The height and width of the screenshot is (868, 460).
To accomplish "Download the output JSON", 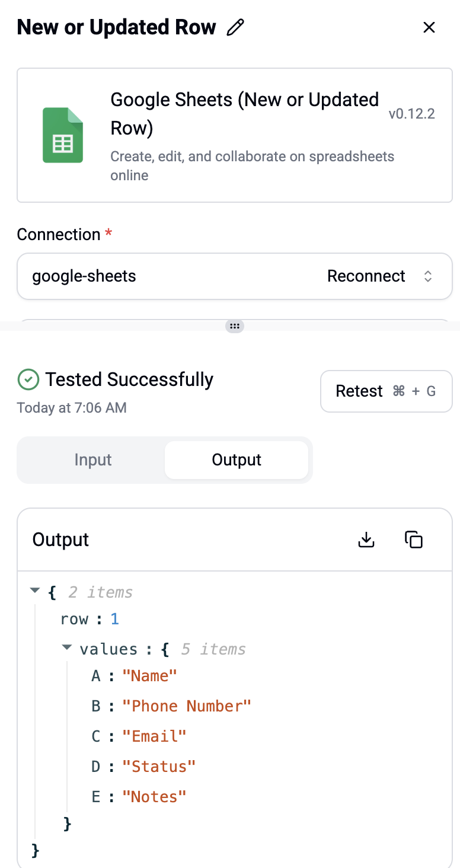I will 366,540.
